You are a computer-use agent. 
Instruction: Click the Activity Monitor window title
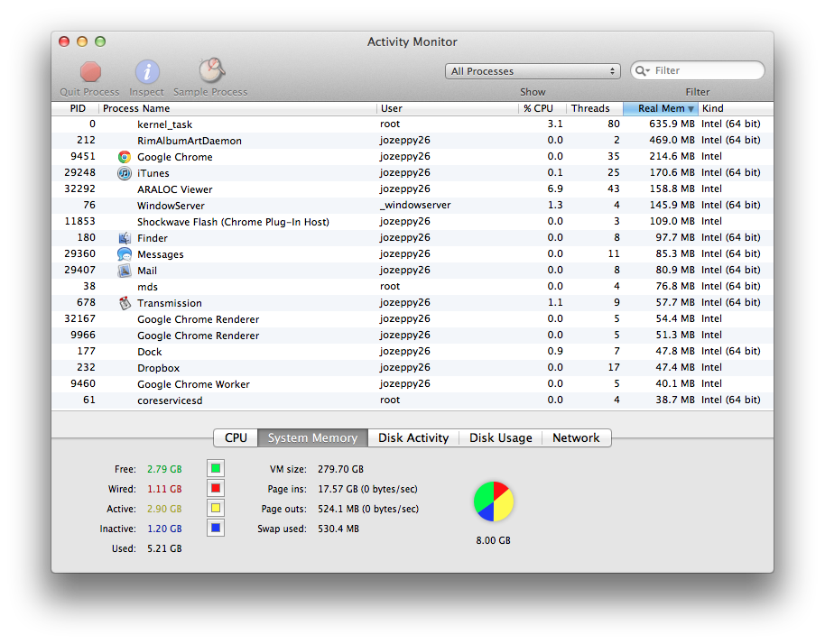pos(412,42)
